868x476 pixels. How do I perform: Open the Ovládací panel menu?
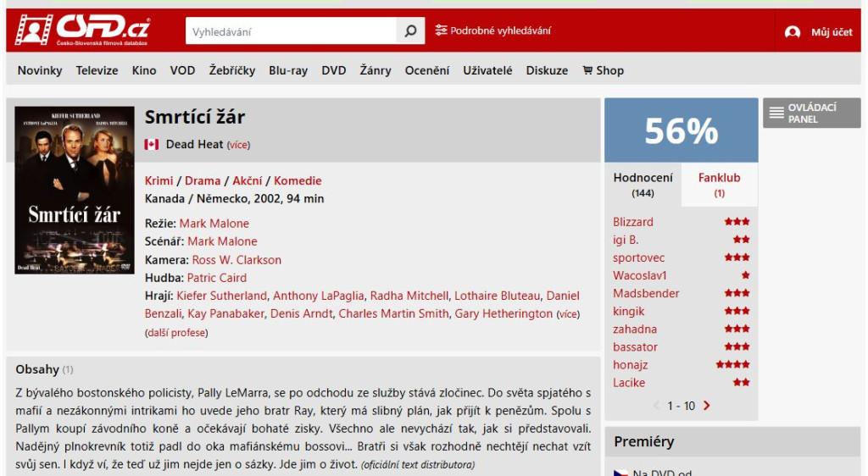(x=811, y=113)
